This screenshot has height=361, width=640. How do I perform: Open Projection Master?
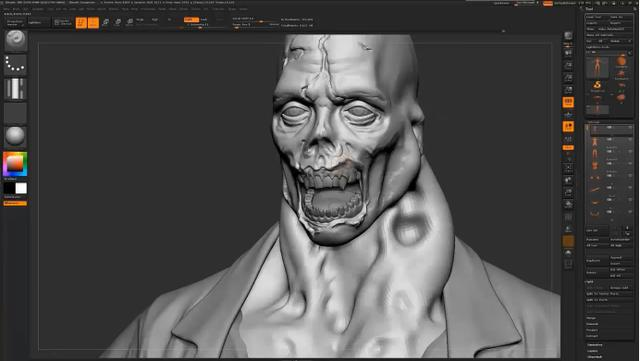coord(16,22)
